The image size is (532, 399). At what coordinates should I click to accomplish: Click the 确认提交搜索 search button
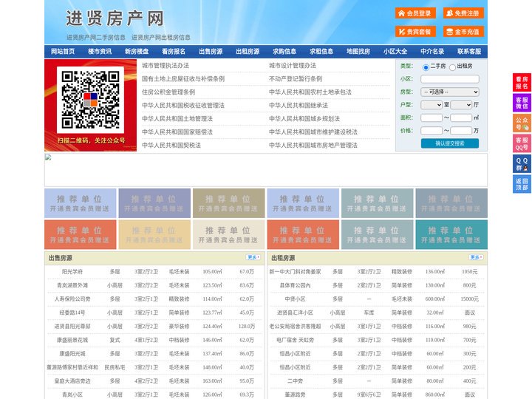pyautogui.click(x=450, y=143)
